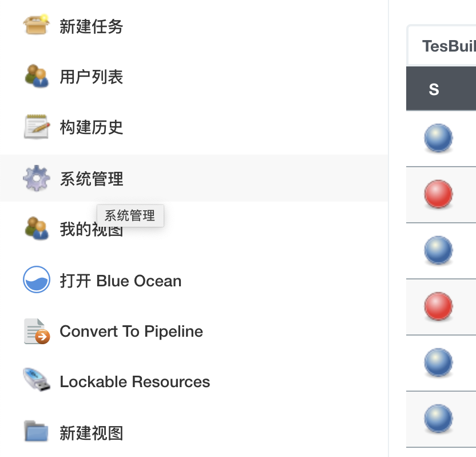Click the Blue Ocean wave icon
The width and height of the screenshot is (476, 457).
[x=37, y=280]
